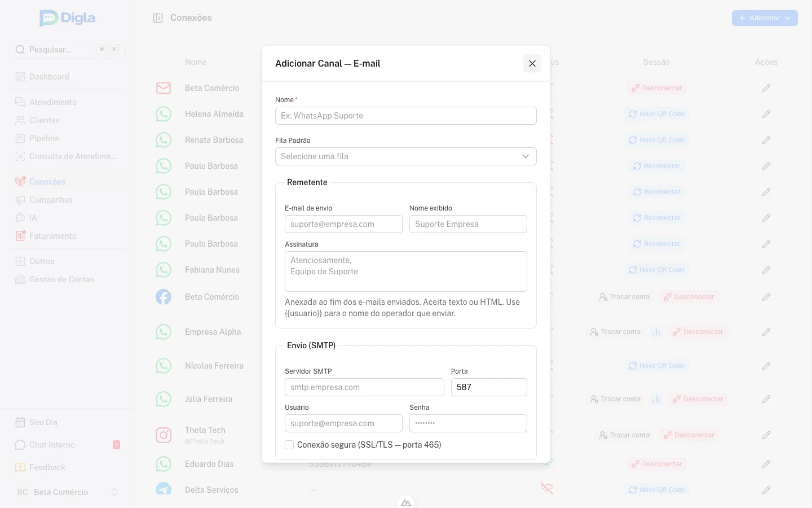The width and height of the screenshot is (812, 508).
Task: Click stats chart icon for Júlia Ferreira
Action: [656, 399]
